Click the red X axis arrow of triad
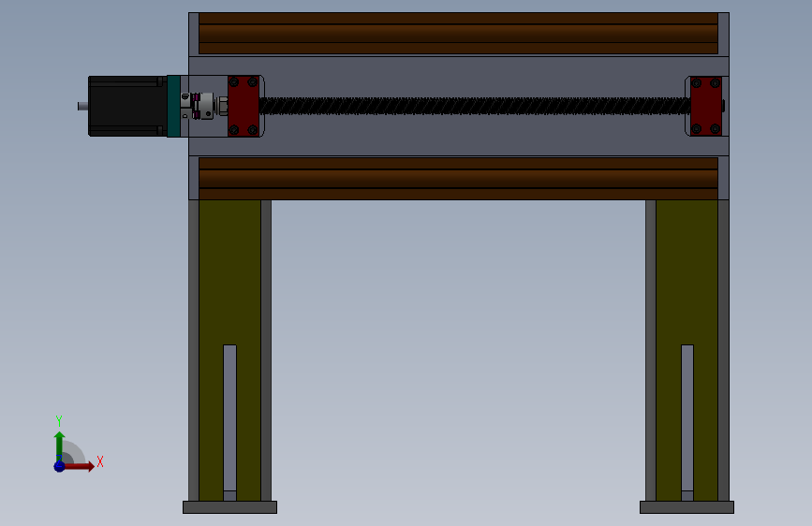 pyautogui.click(x=78, y=466)
